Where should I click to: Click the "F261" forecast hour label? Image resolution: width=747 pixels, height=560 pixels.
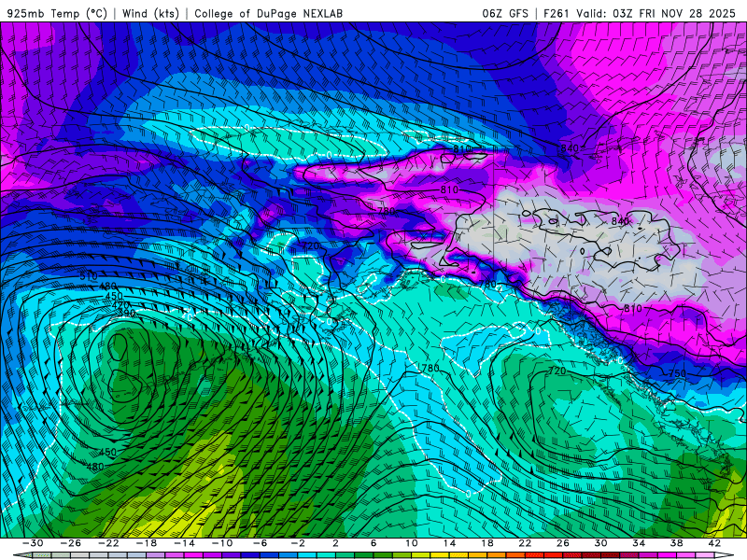click(x=557, y=13)
